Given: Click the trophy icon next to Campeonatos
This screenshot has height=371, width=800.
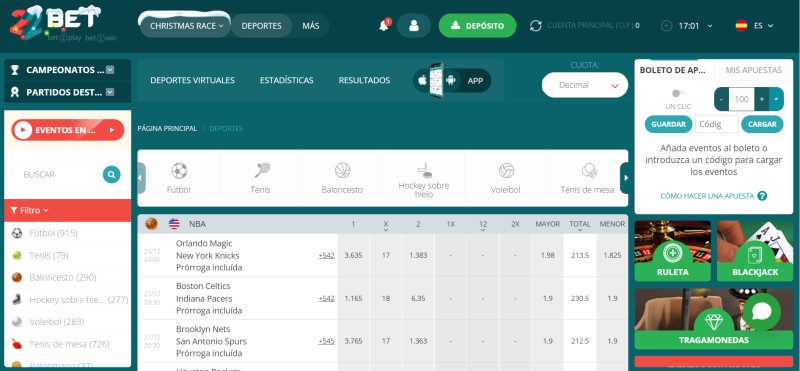Looking at the screenshot, I should click(15, 70).
